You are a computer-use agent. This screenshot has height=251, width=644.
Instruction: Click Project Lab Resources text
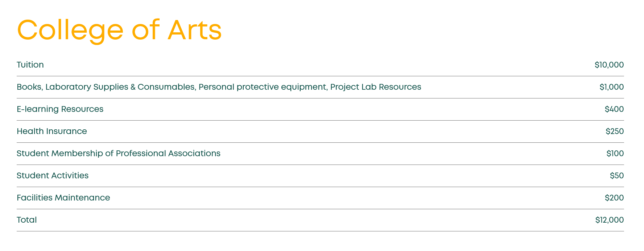[376, 87]
